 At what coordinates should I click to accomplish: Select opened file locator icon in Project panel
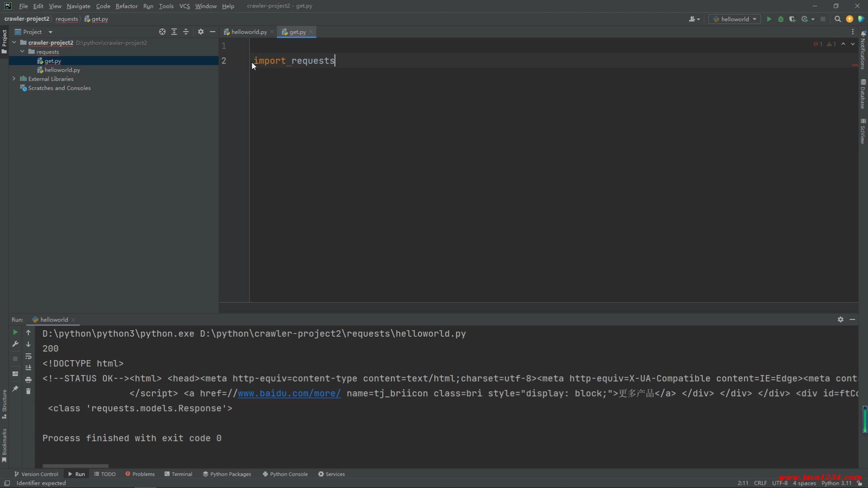[x=162, y=32]
